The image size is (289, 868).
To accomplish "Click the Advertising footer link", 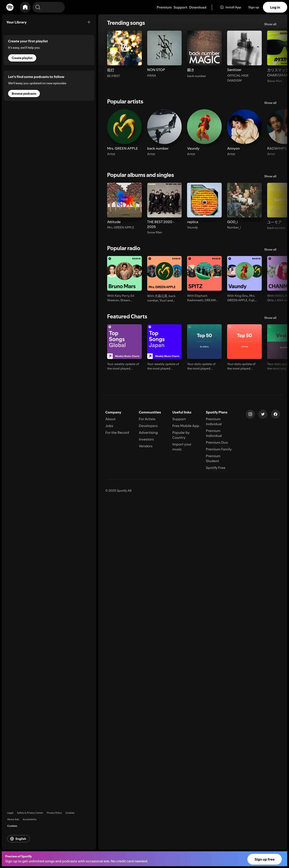I will pyautogui.click(x=148, y=433).
